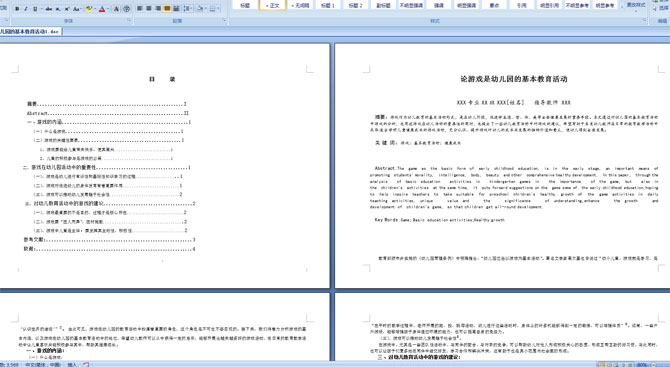The width and height of the screenshot is (670, 367).
Task: Apply the red font color swatch
Action: pos(102,9)
